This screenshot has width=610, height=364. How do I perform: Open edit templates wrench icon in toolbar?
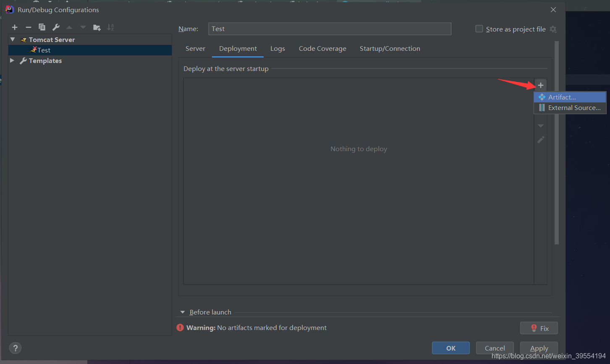pos(56,27)
